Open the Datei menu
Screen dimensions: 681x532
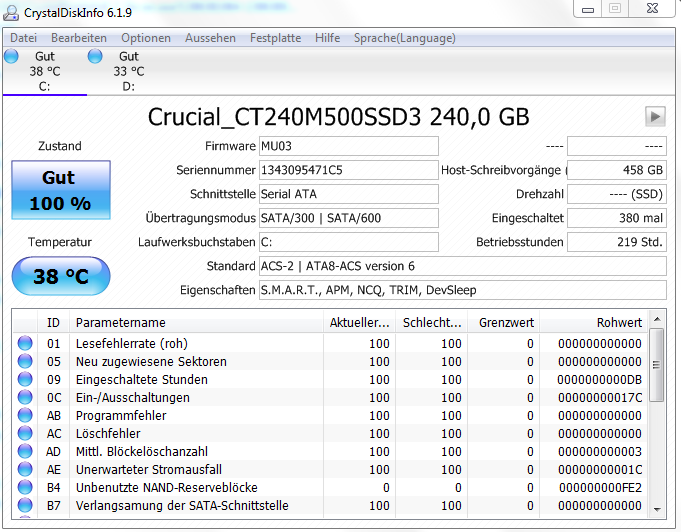(x=23, y=38)
